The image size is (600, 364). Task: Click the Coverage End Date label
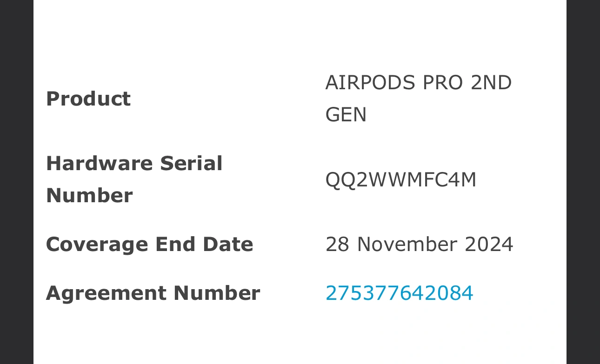150,244
